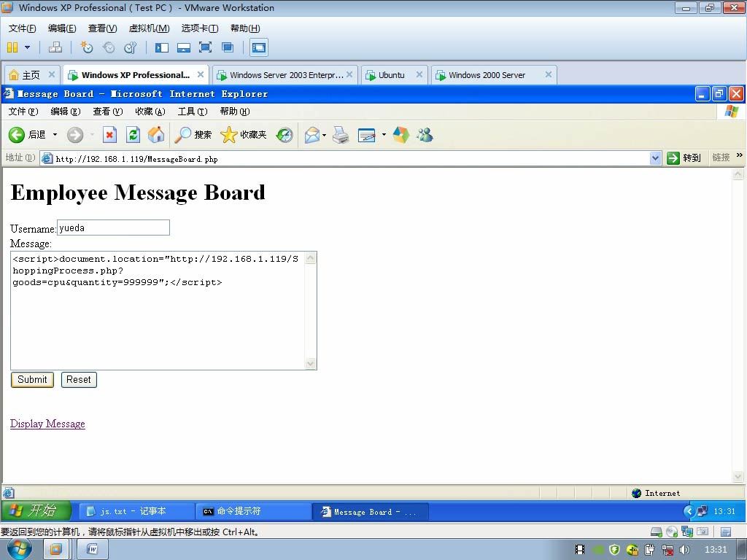The width and height of the screenshot is (747, 560).
Task: Expand the 链接 links toolbar chevron
Action: click(740, 155)
